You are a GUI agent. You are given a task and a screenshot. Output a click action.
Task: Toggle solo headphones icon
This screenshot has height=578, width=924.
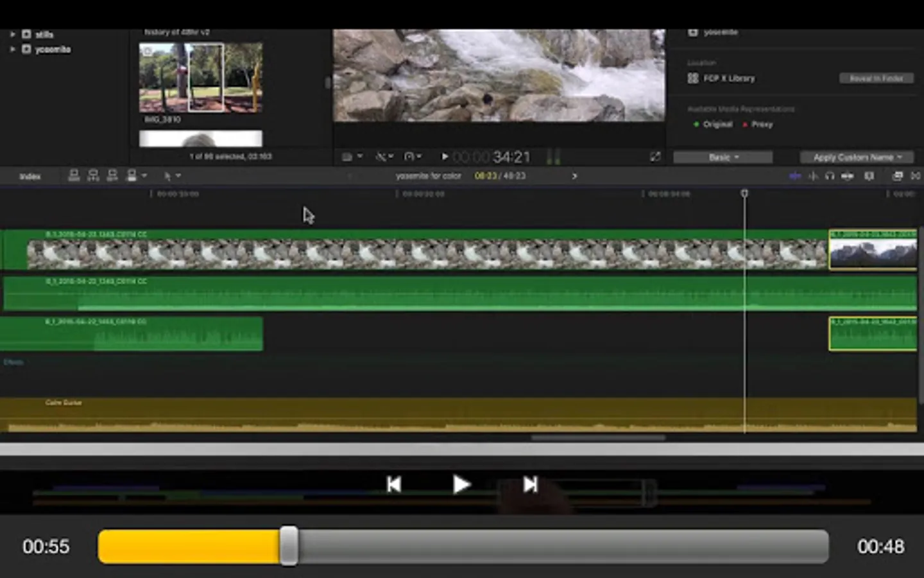(830, 176)
